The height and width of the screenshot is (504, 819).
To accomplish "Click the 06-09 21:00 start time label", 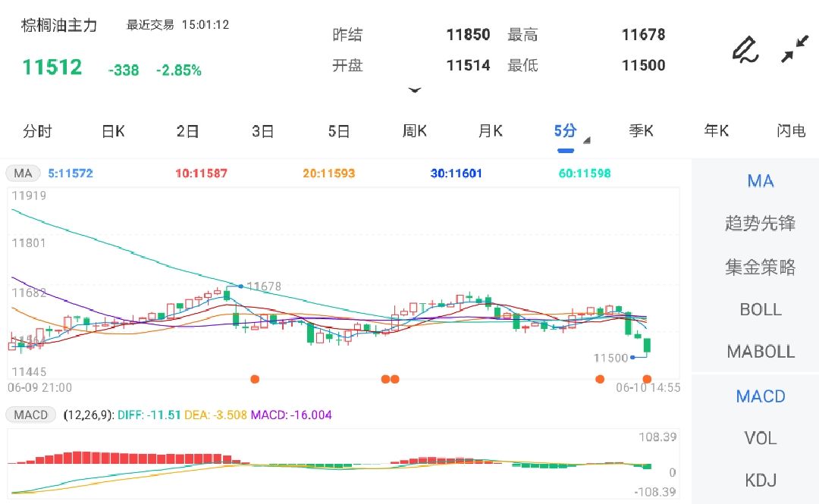I will point(39,387).
